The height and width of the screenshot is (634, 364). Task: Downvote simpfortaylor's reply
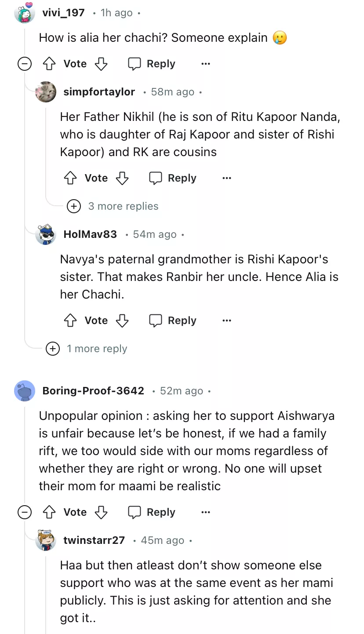pyautogui.click(x=122, y=178)
